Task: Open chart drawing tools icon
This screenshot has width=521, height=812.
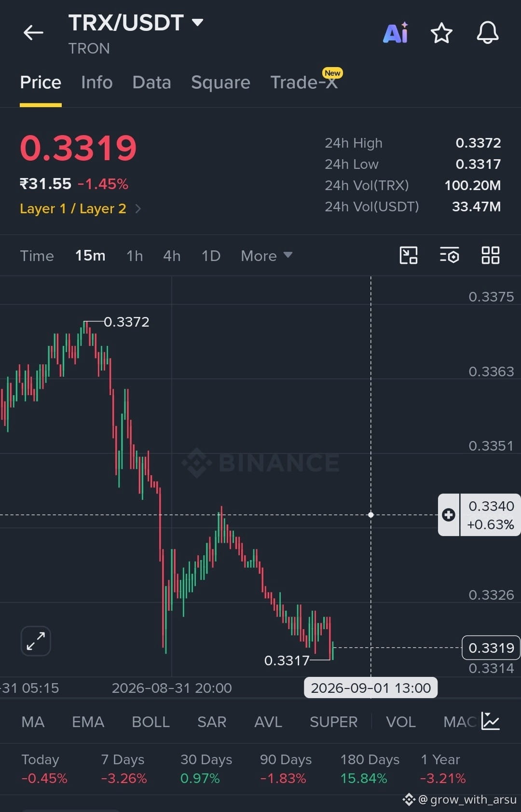Action: [x=409, y=255]
